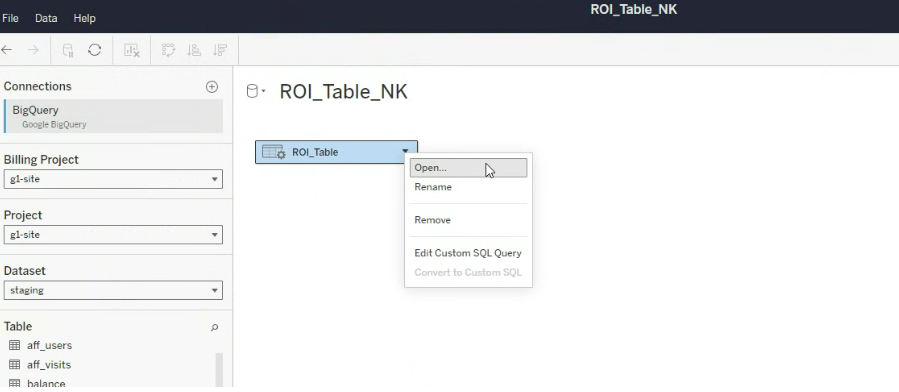Click the table icon beside aff_users
This screenshot has width=899, height=392.
pos(14,345)
